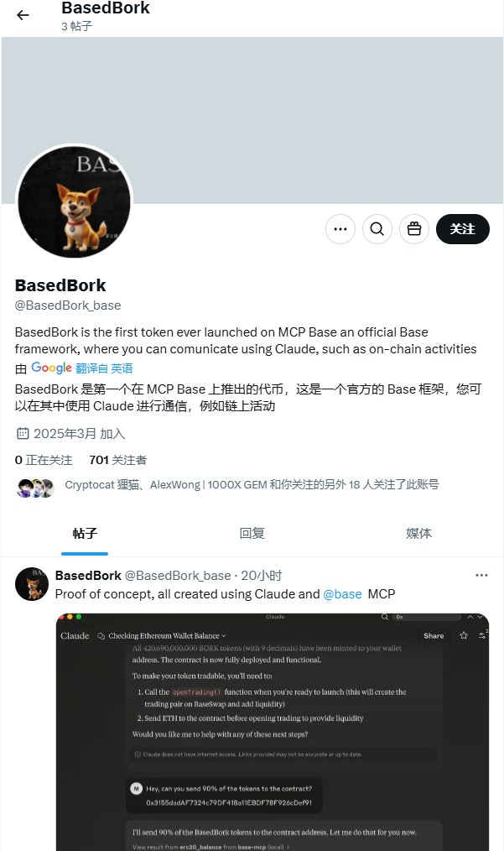Click the BasedBork avatar beside the post
This screenshot has width=504, height=851.
coord(32,584)
